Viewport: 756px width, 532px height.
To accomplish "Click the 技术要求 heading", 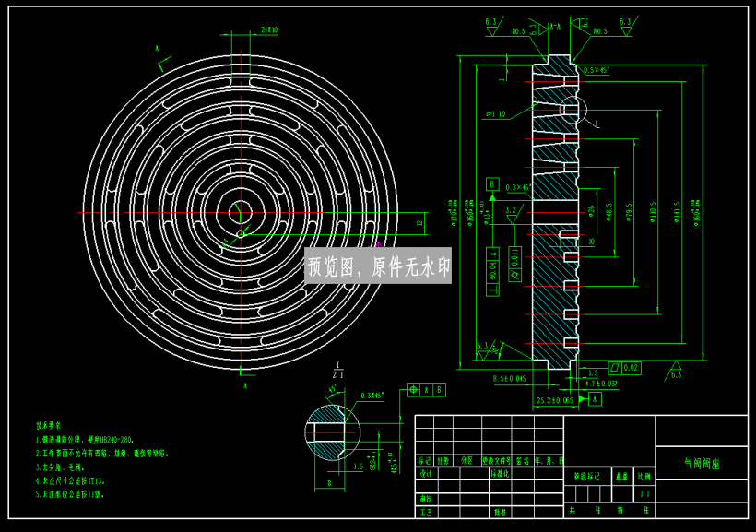I will (x=48, y=425).
